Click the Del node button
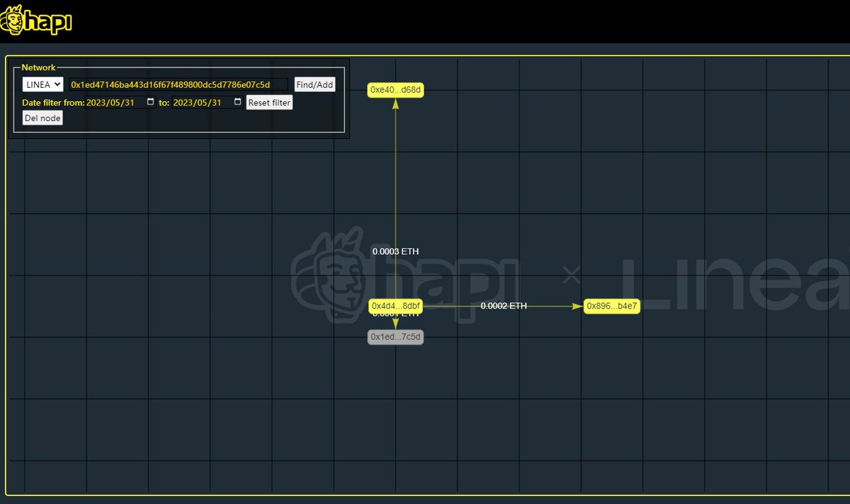Image resolution: width=850 pixels, height=504 pixels. click(x=42, y=118)
